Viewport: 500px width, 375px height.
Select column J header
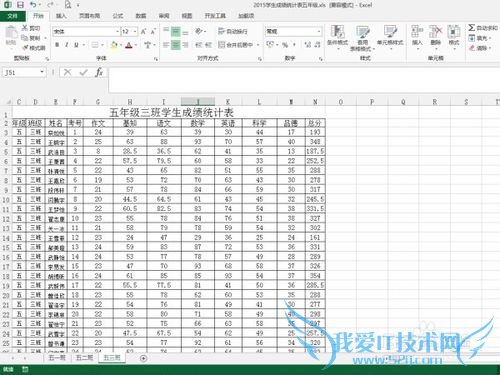[198, 102]
